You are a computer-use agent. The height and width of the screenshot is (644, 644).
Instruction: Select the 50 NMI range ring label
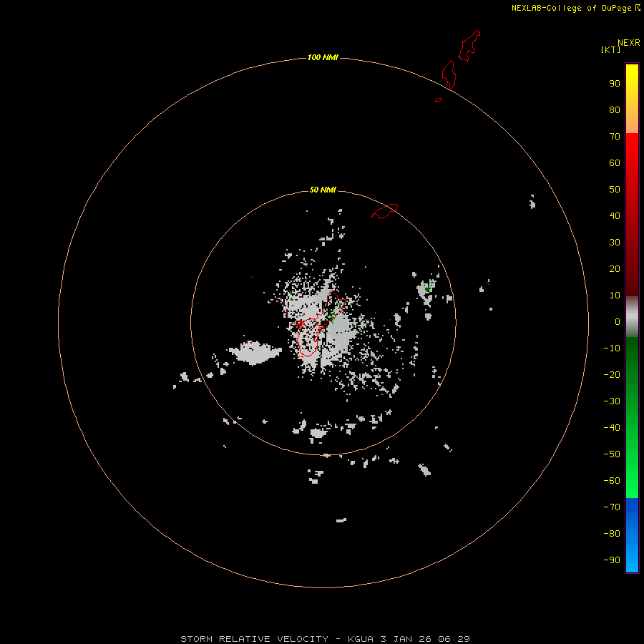323,190
